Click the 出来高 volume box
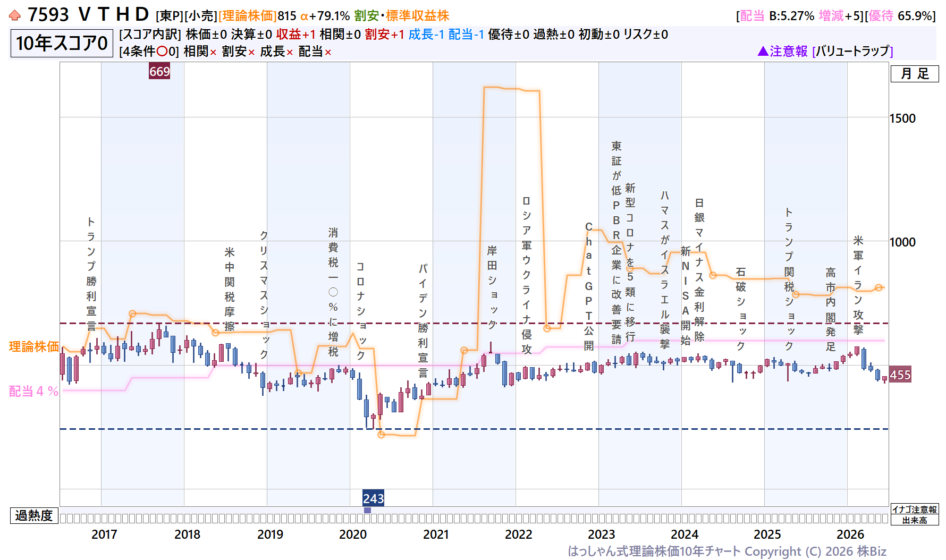Image resolution: width=946 pixels, height=560 pixels. pyautogui.click(x=915, y=520)
